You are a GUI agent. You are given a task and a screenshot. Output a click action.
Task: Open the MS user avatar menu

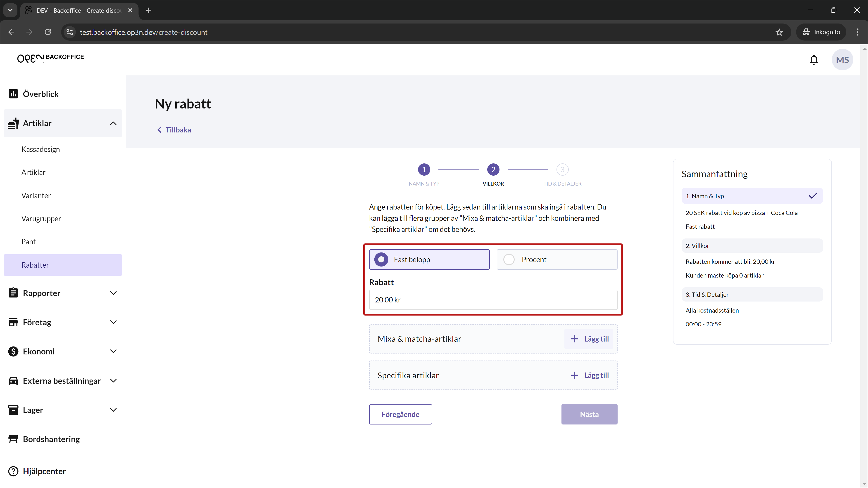pos(842,60)
